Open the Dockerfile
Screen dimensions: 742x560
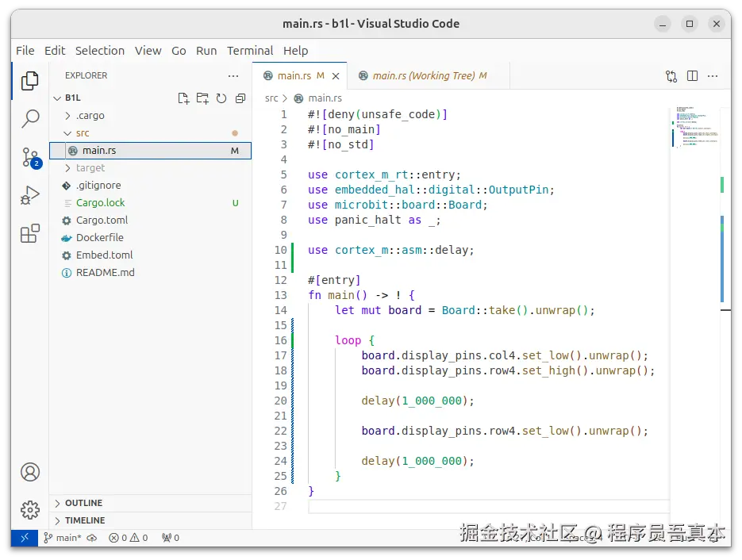click(151, 237)
